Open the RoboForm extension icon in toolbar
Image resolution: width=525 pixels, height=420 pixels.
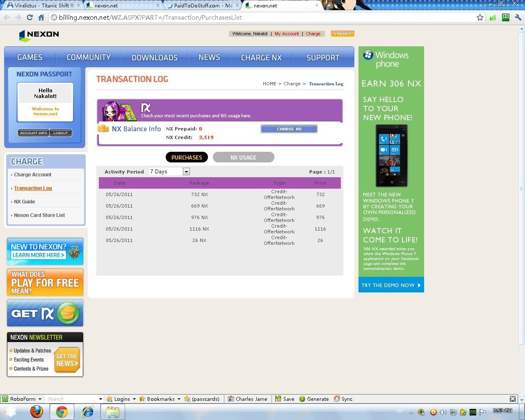506,17
